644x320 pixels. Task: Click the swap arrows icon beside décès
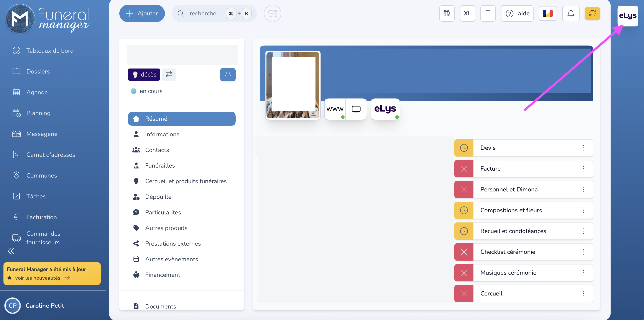pyautogui.click(x=169, y=74)
